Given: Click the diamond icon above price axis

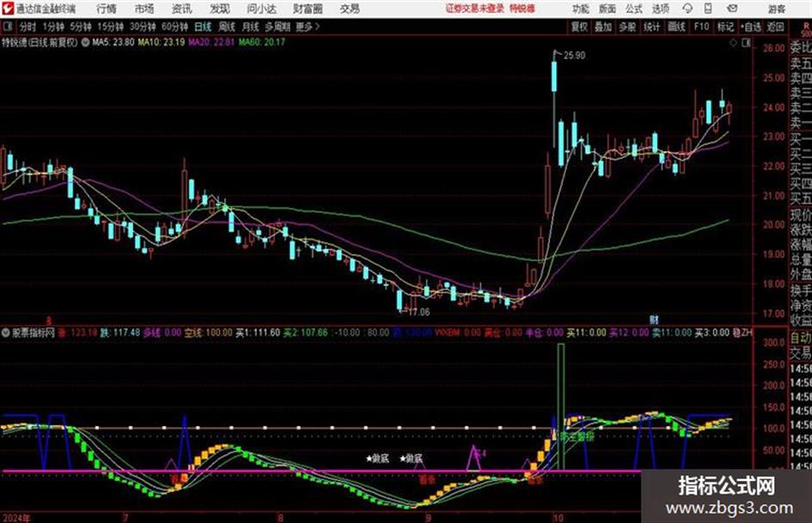Looking at the screenshot, I should pyautogui.click(x=733, y=43).
